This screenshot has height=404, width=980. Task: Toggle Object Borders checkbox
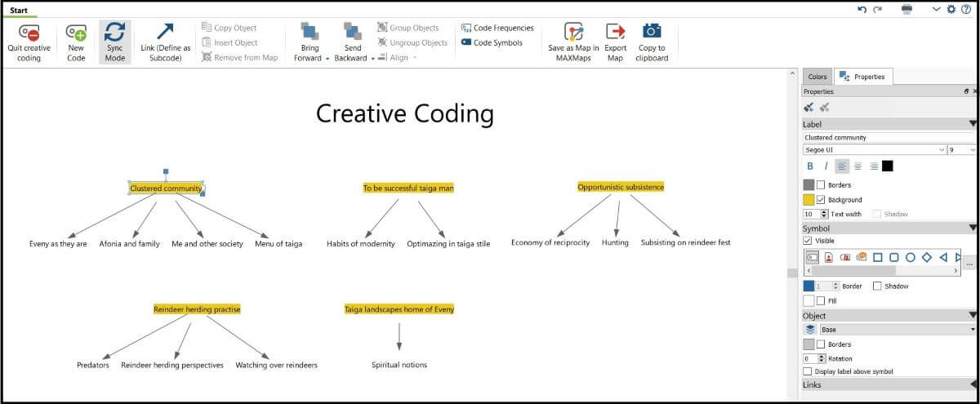pos(822,344)
